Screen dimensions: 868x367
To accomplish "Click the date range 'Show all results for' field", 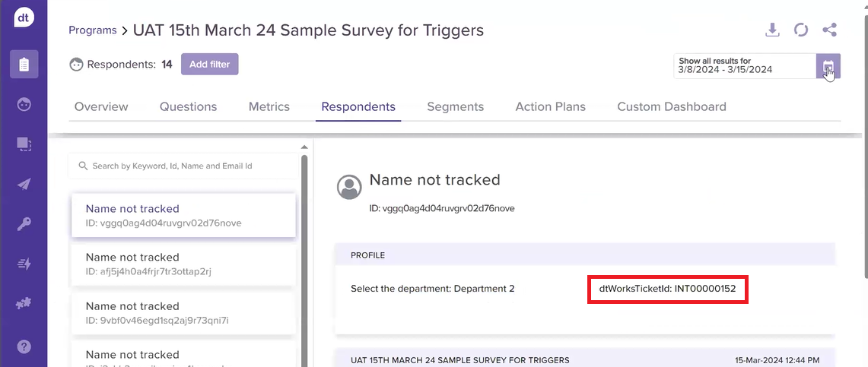I will (744, 66).
